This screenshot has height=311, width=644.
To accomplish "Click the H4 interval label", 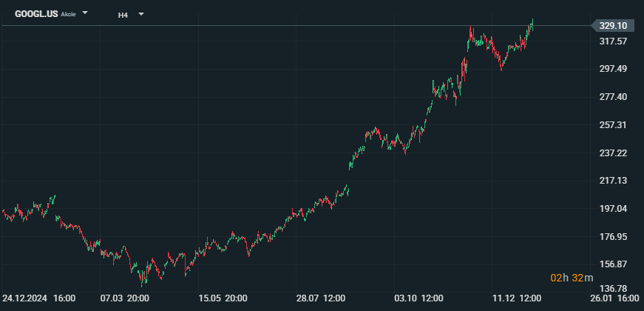I will (x=123, y=14).
